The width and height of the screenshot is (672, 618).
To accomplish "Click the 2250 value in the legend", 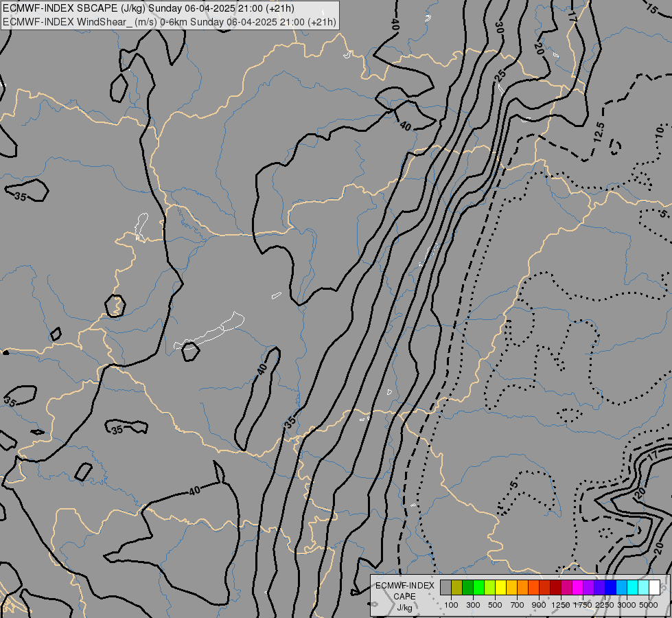I will (x=605, y=605).
